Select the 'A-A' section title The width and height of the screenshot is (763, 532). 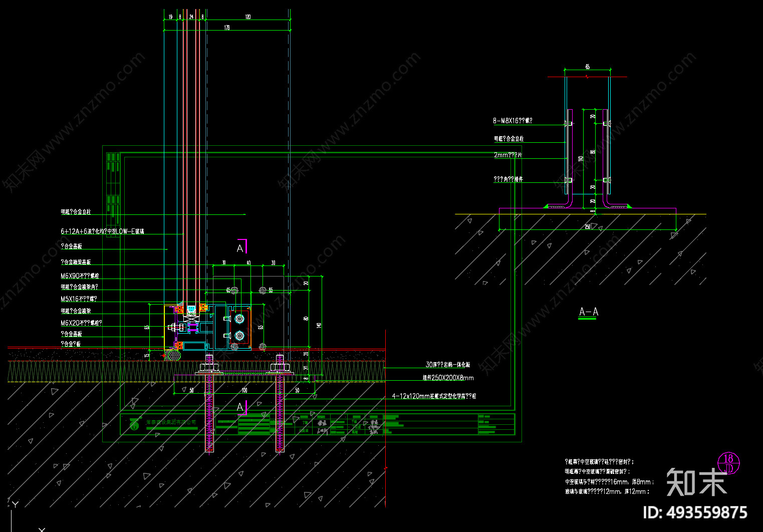pyautogui.click(x=589, y=312)
